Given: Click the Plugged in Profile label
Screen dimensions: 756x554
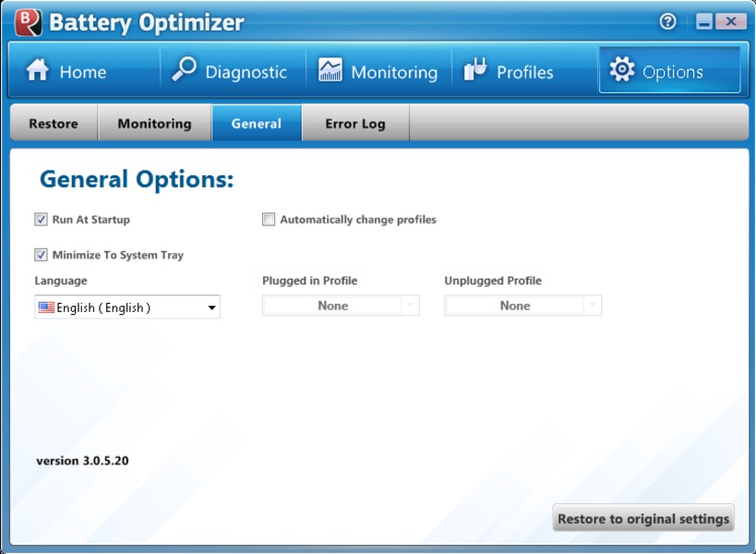Looking at the screenshot, I should [309, 281].
